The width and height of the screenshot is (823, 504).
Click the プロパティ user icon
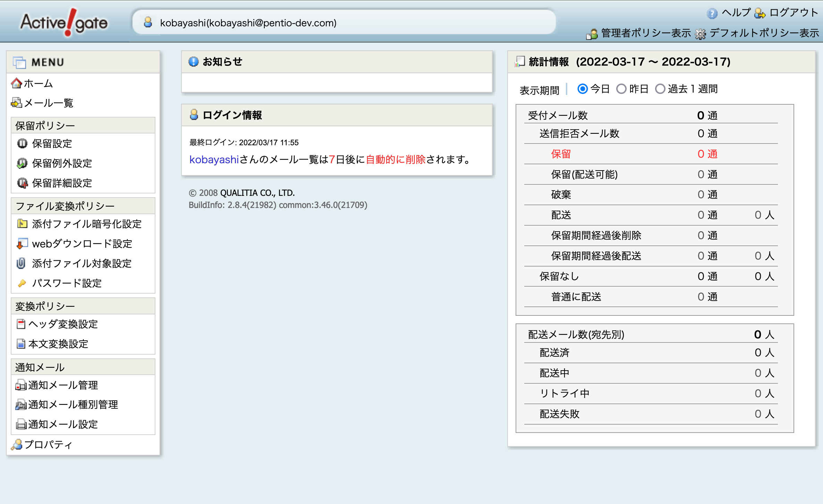(17, 444)
